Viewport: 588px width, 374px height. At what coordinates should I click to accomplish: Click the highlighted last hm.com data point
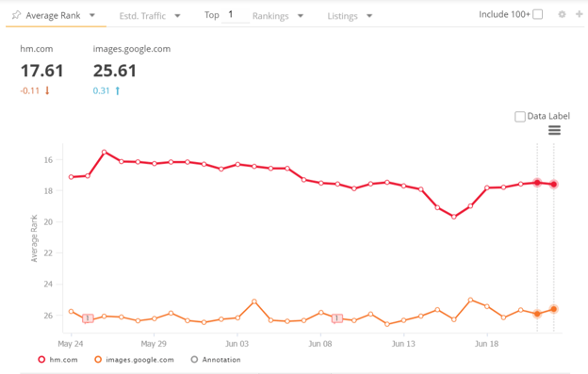[553, 184]
